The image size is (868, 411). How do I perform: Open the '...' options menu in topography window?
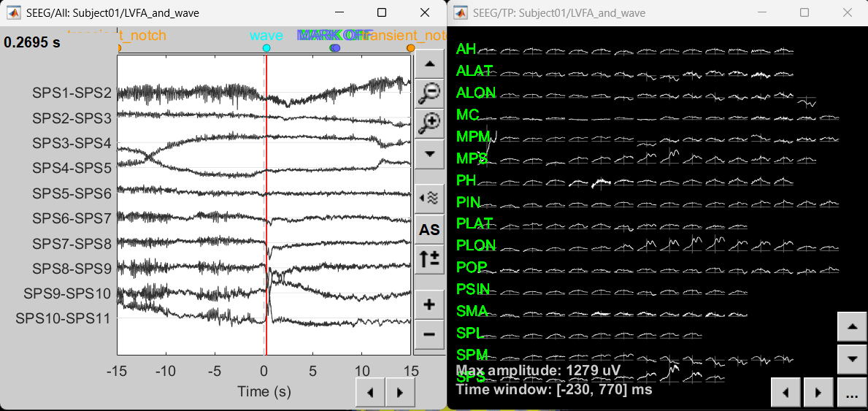click(851, 393)
